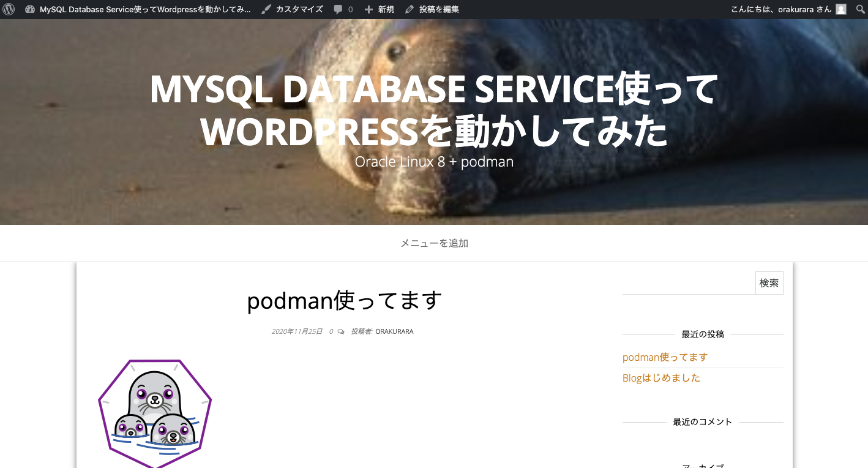Click the post comment count bubble icon
Viewport: 868px width, 468px height.
[x=341, y=331]
